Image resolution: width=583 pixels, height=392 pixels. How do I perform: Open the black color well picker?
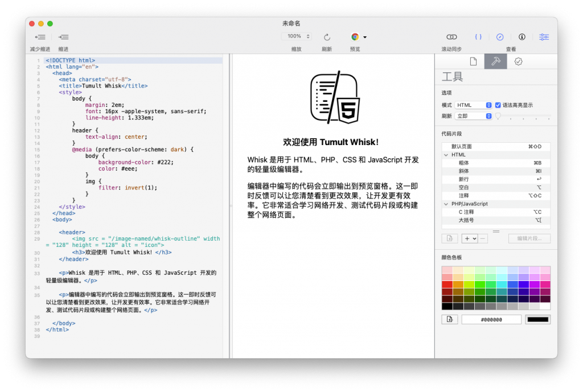pos(537,320)
